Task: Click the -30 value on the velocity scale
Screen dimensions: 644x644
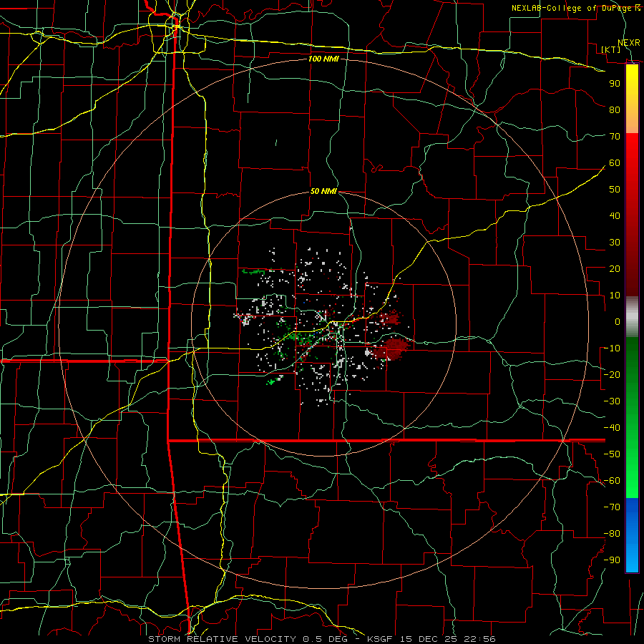Action: 612,401
